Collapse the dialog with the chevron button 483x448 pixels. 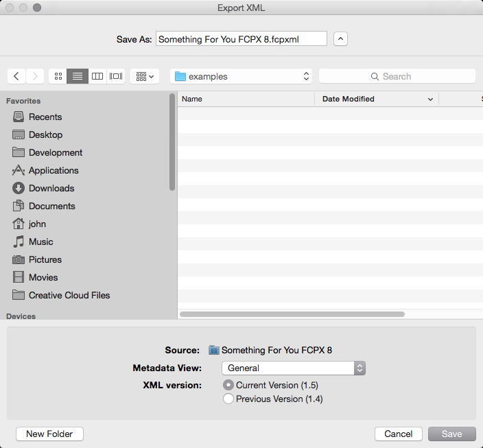click(340, 39)
